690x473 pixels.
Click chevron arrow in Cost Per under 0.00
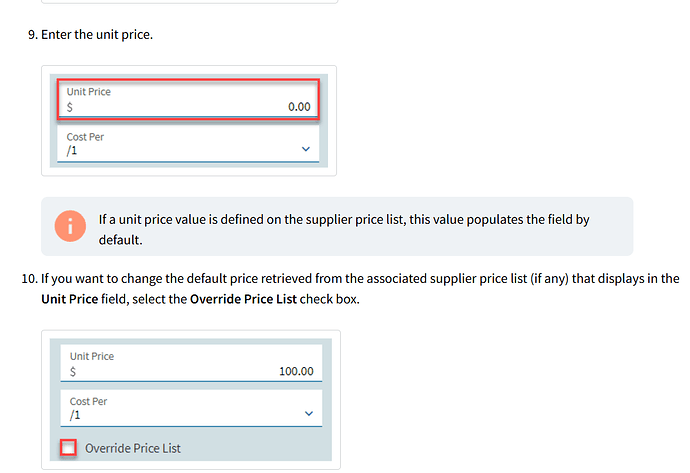click(x=306, y=149)
